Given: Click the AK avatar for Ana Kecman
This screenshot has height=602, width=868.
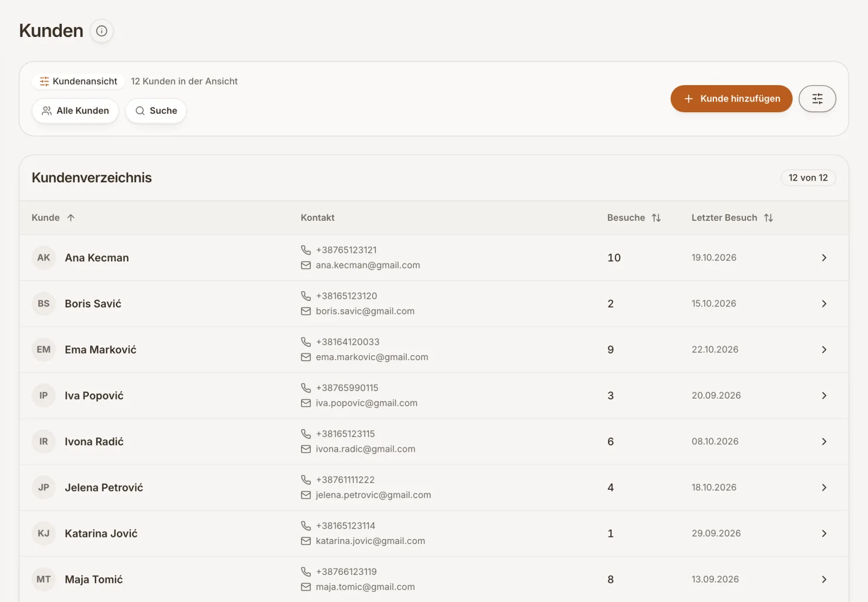Looking at the screenshot, I should [x=44, y=258].
